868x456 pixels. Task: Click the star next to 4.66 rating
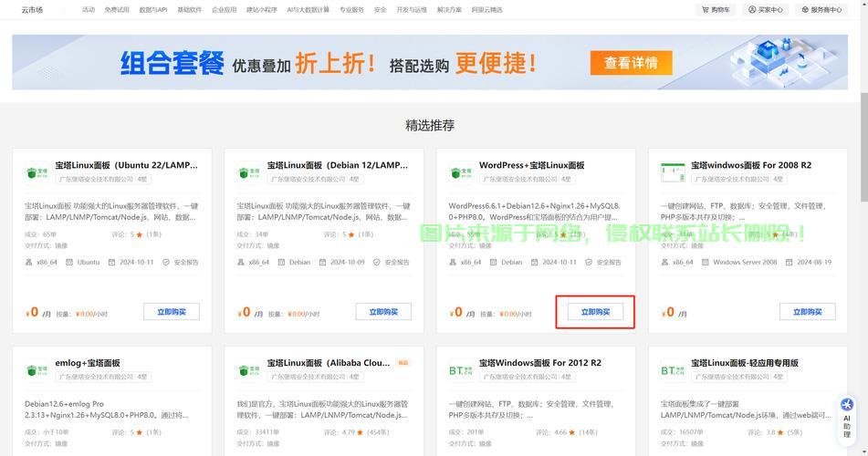pyautogui.click(x=572, y=432)
